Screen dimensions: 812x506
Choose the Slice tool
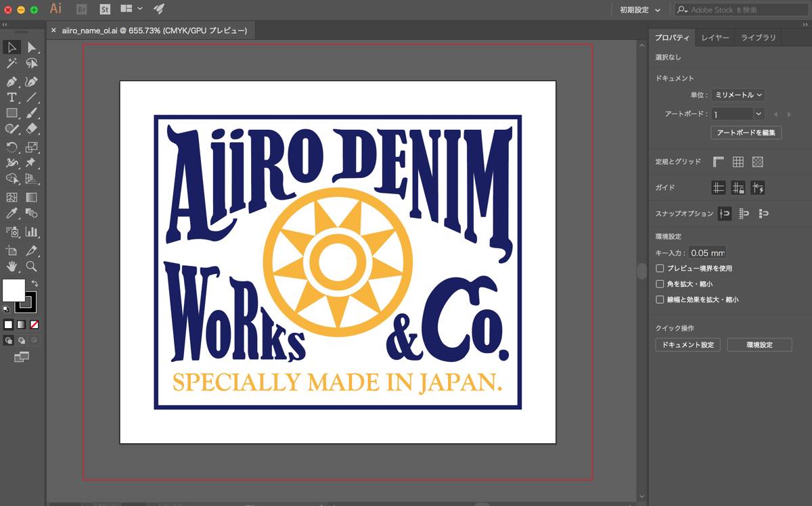tap(31, 250)
